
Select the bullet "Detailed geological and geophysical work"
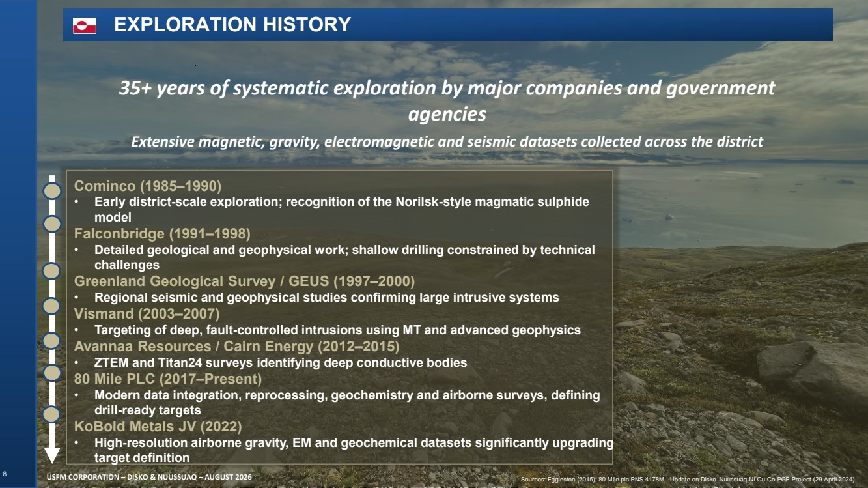pos(344,257)
